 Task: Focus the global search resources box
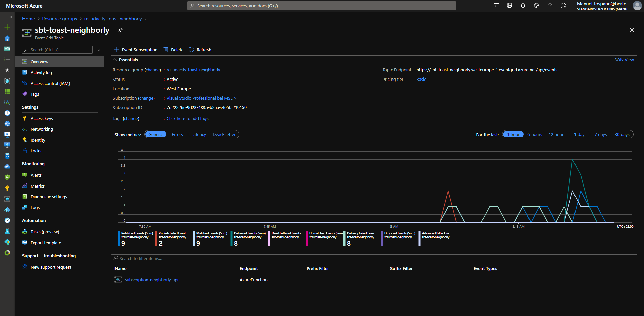pos(322,6)
